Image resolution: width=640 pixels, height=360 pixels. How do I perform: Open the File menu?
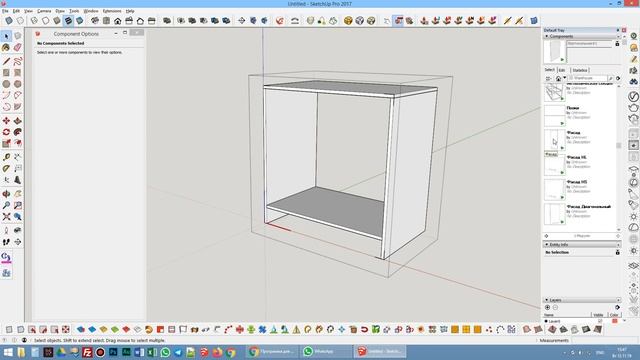5,11
